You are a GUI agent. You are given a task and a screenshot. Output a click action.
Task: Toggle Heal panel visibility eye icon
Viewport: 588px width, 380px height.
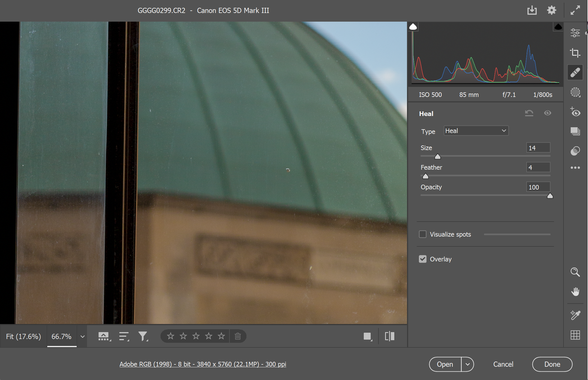547,113
